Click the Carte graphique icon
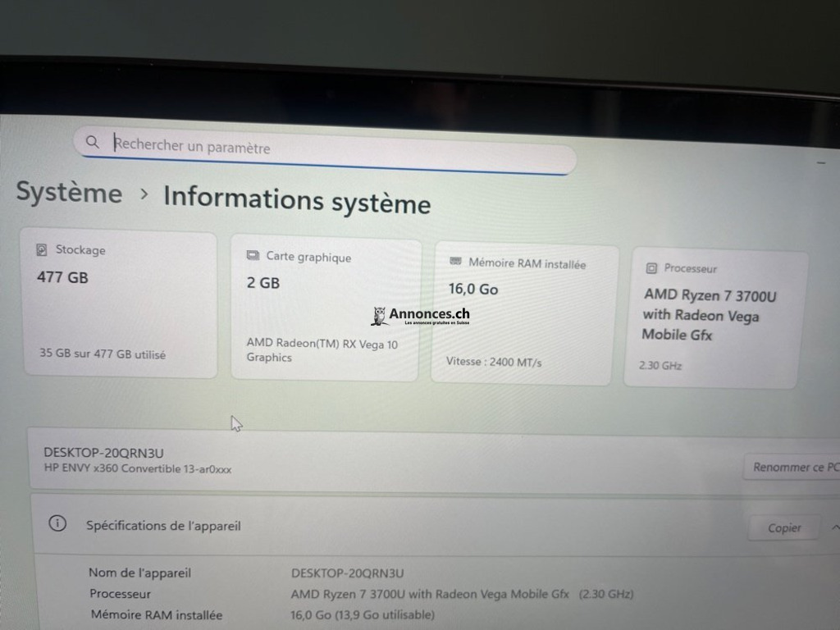The width and height of the screenshot is (840, 630). (x=253, y=256)
